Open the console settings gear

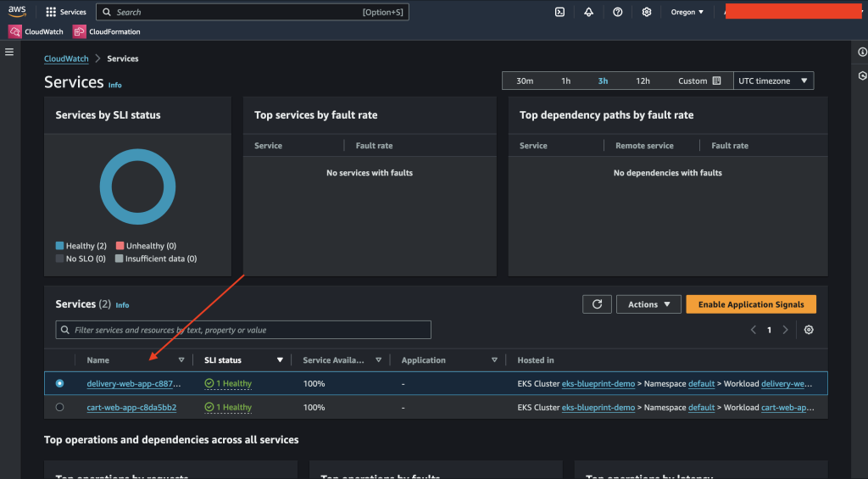(646, 12)
